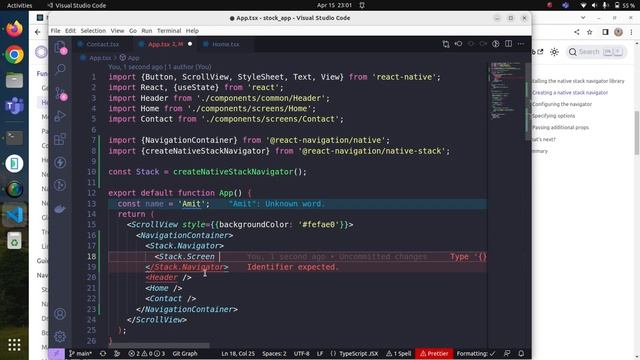Open the Thunder Client lightning icon
The width and height of the screenshot is (640, 360).
pos(60,162)
